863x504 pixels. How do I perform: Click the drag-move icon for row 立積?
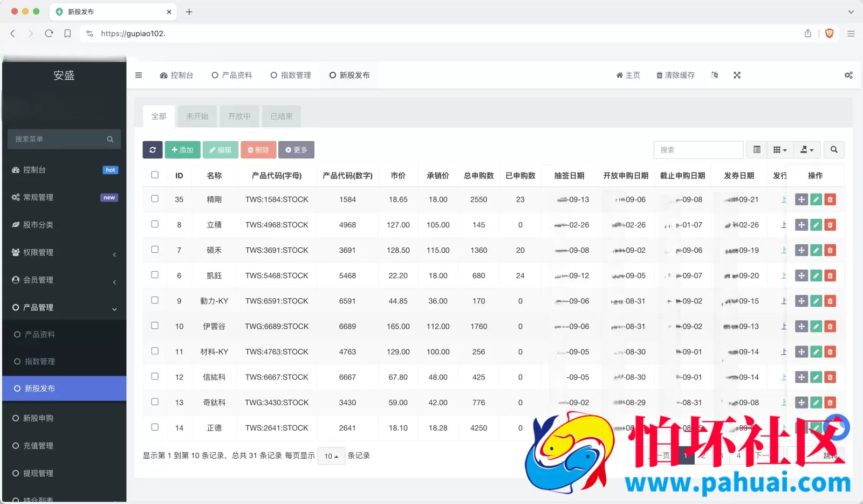pyautogui.click(x=802, y=225)
